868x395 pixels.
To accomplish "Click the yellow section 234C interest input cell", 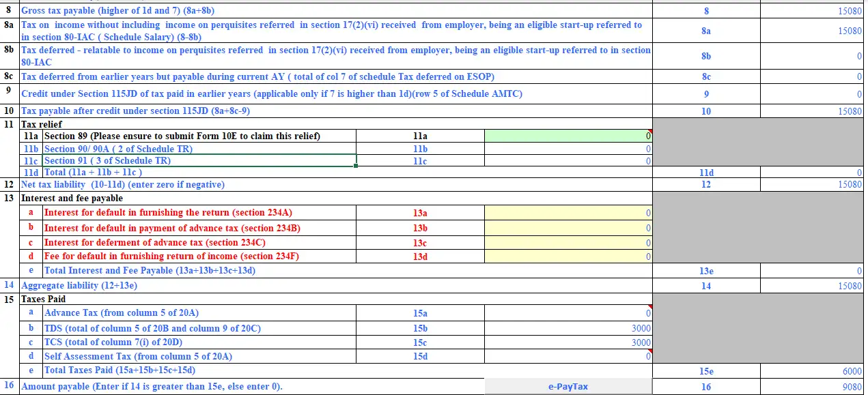I will click(567, 242).
